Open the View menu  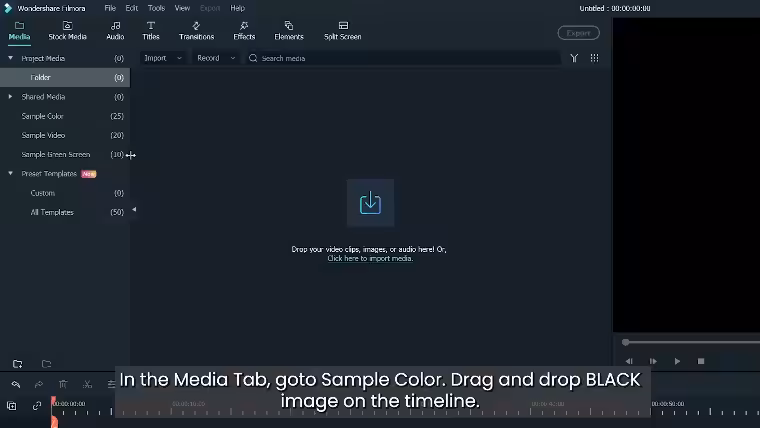pyautogui.click(x=182, y=8)
